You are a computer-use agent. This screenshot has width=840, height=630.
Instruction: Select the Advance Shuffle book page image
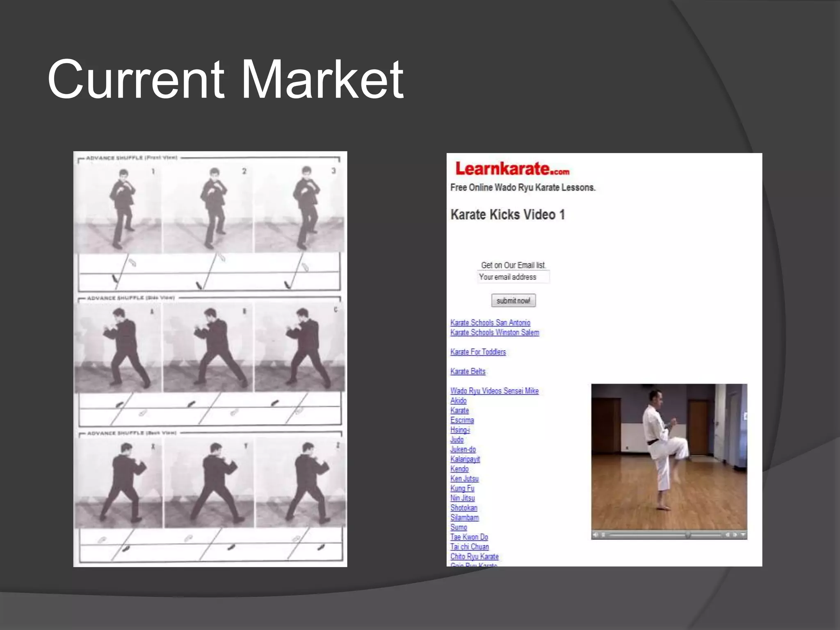210,359
